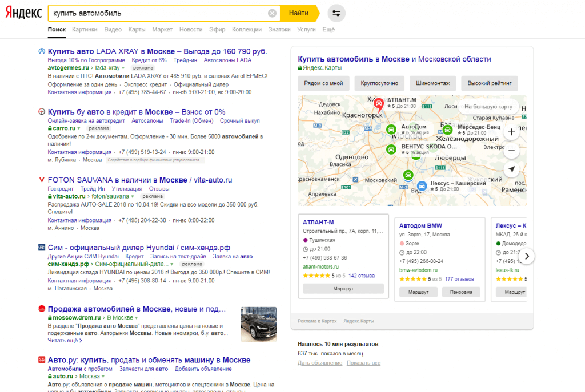Expand the avtogermes.ru URL dropdown arrow

[x=124, y=68]
